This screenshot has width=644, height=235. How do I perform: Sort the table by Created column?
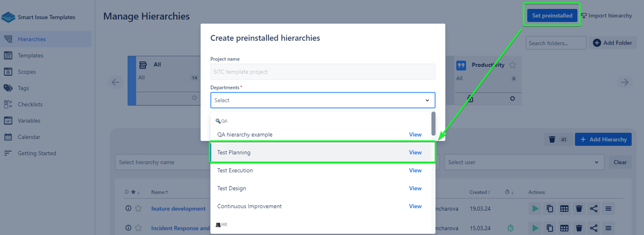coord(480,192)
